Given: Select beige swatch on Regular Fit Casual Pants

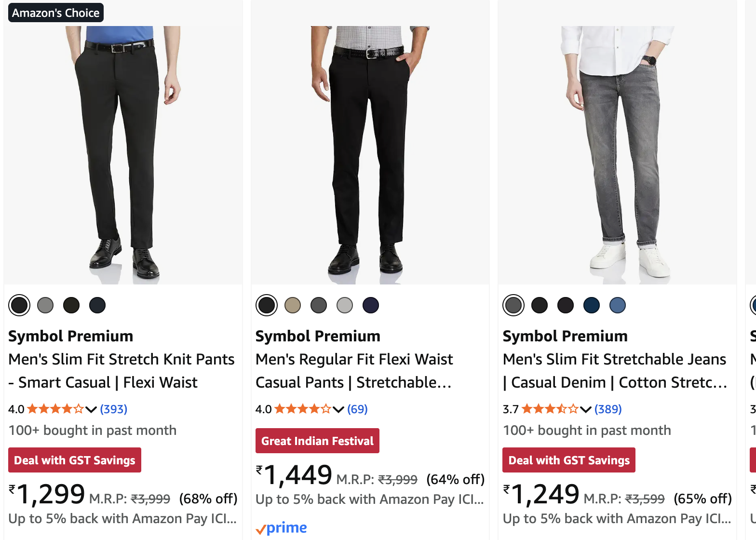Looking at the screenshot, I should (x=293, y=305).
